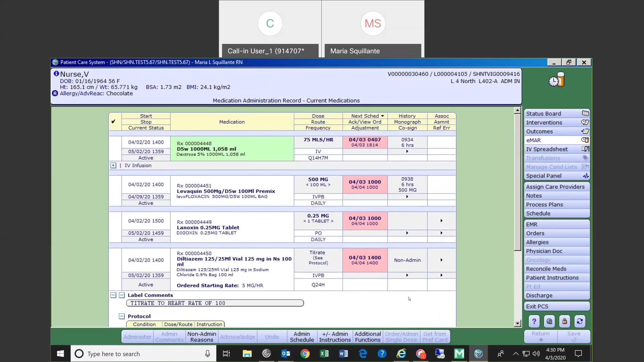Expand the IV Infusion section

point(114,165)
